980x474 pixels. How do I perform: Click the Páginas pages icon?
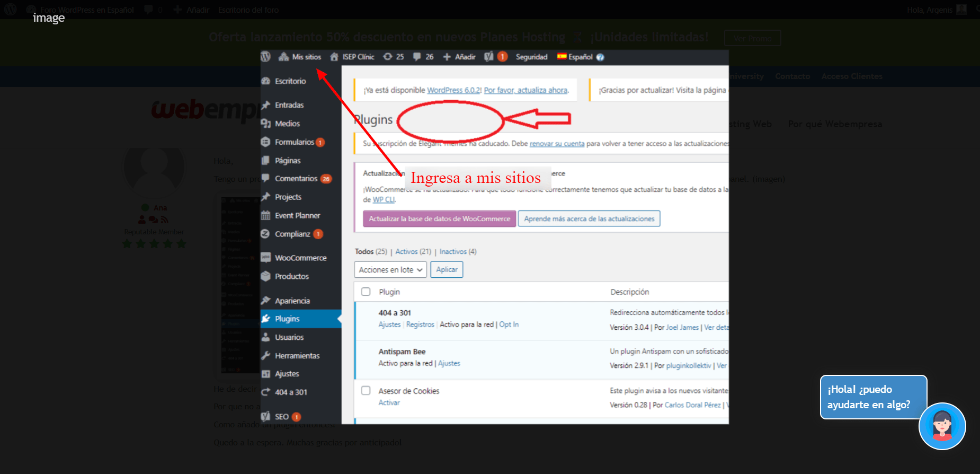[x=266, y=160]
